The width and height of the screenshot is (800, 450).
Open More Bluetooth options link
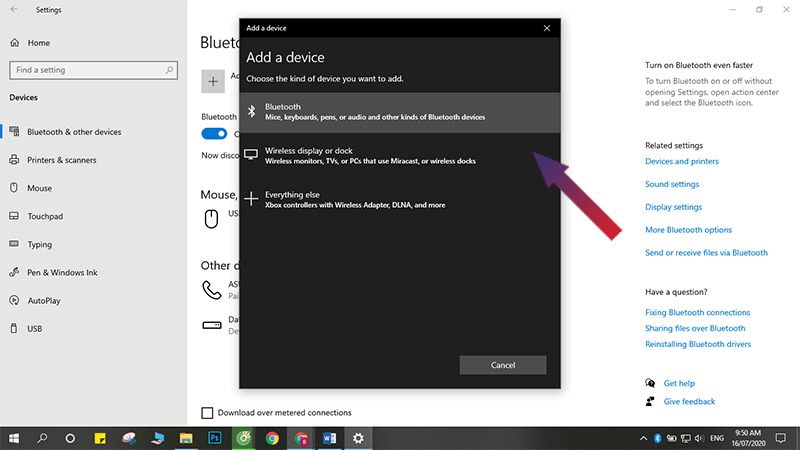pos(688,230)
